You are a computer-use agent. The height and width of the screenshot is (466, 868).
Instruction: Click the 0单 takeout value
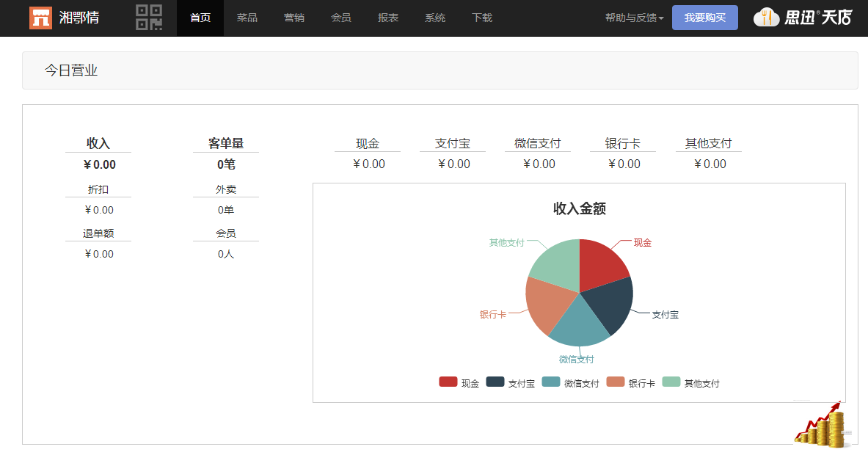click(226, 210)
